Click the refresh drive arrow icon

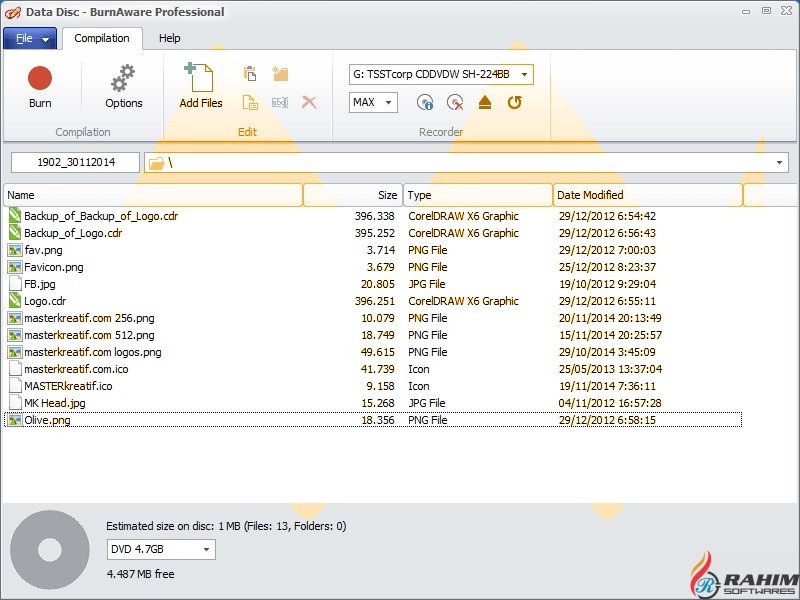[515, 103]
